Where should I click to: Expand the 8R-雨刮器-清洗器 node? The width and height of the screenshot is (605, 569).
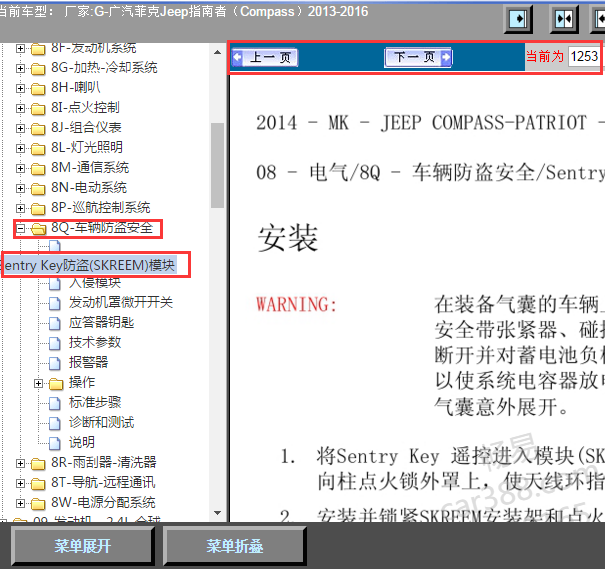pos(20,463)
